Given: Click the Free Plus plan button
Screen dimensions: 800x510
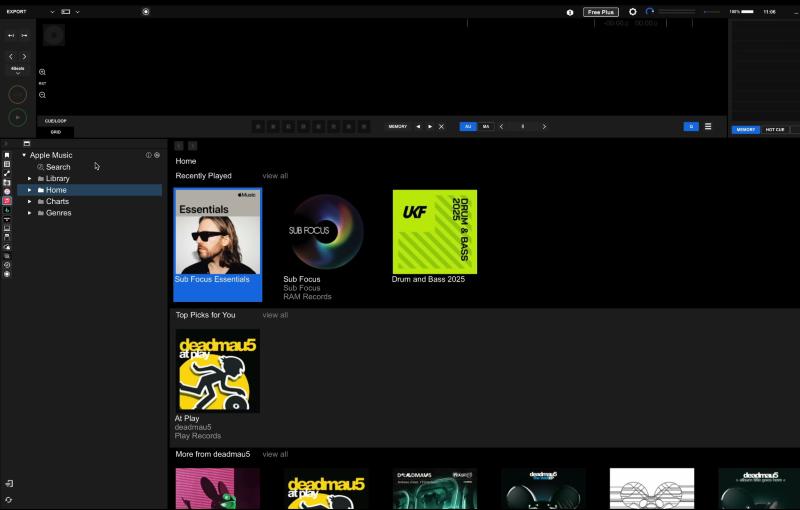Looking at the screenshot, I should pos(601,12).
